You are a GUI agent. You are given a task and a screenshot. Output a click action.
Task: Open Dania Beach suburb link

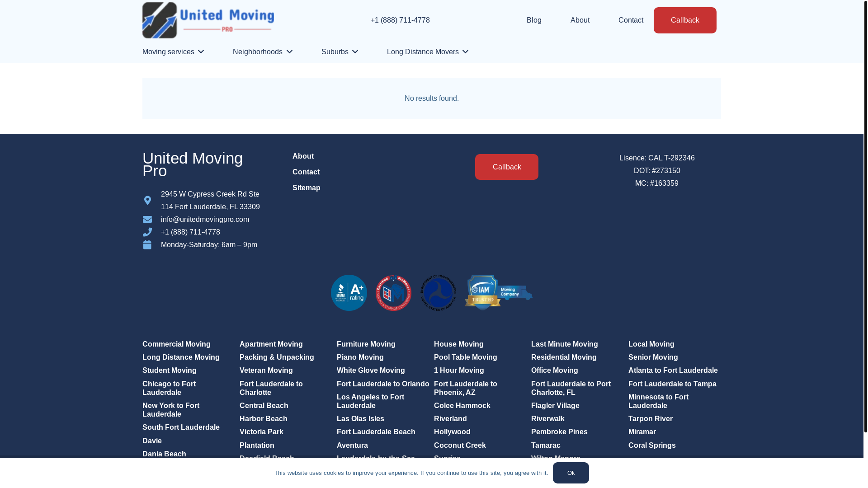coord(164,454)
